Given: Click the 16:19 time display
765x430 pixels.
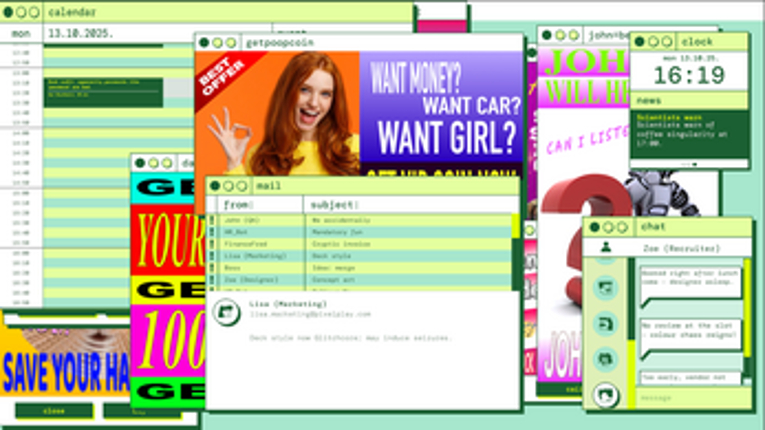Looking at the screenshot, I should click(x=689, y=75).
